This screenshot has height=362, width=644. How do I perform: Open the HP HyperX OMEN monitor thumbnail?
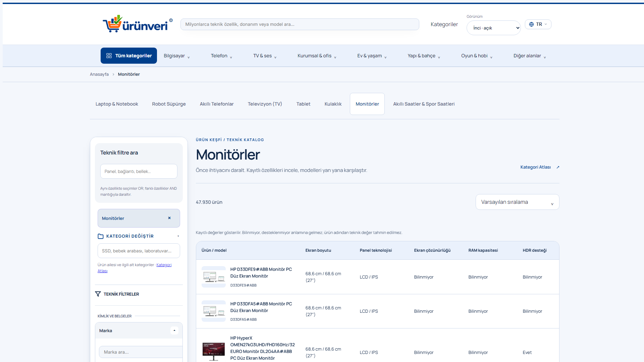(x=214, y=351)
